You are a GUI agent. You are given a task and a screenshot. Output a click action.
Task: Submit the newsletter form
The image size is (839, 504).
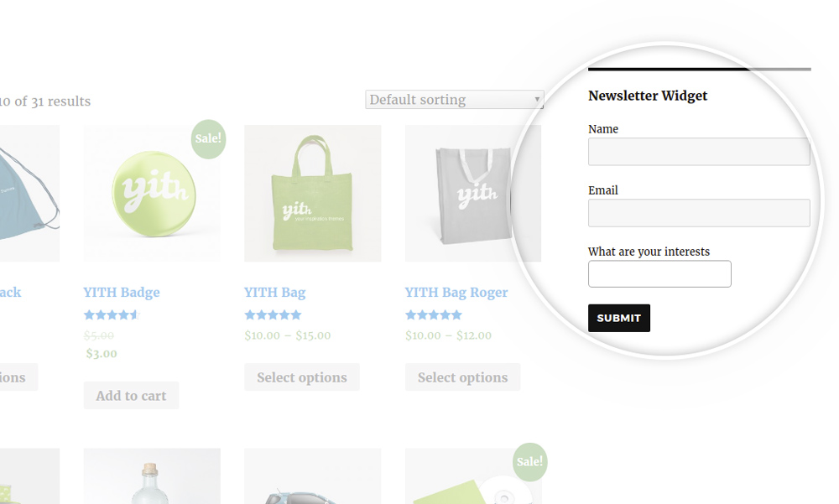coord(619,318)
